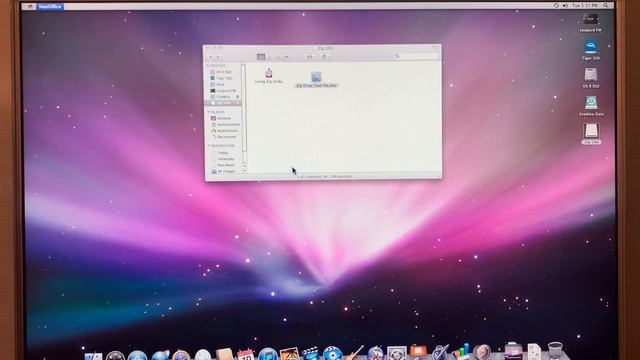
Task: Open the OS 9 SSD desktop drive icon
Action: [591, 75]
